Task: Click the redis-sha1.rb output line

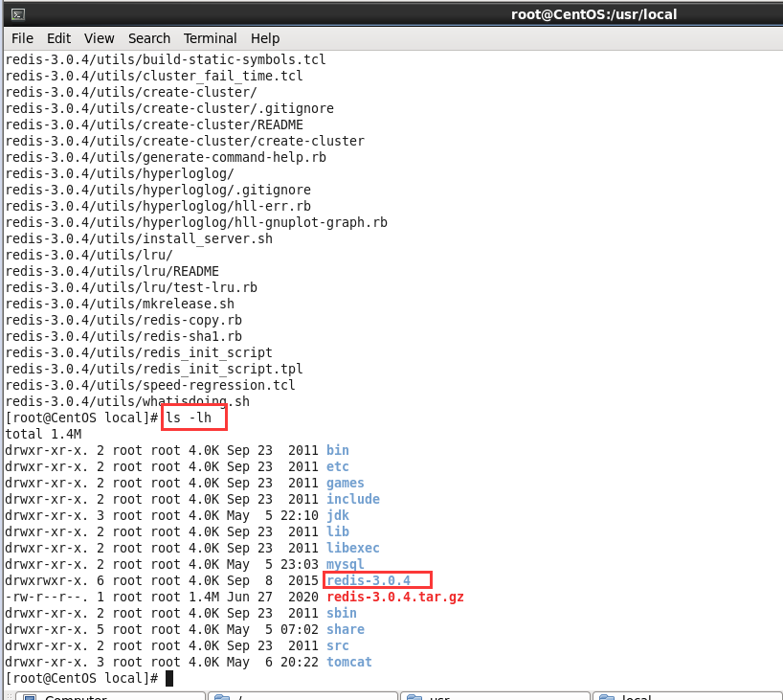Action: (x=123, y=336)
